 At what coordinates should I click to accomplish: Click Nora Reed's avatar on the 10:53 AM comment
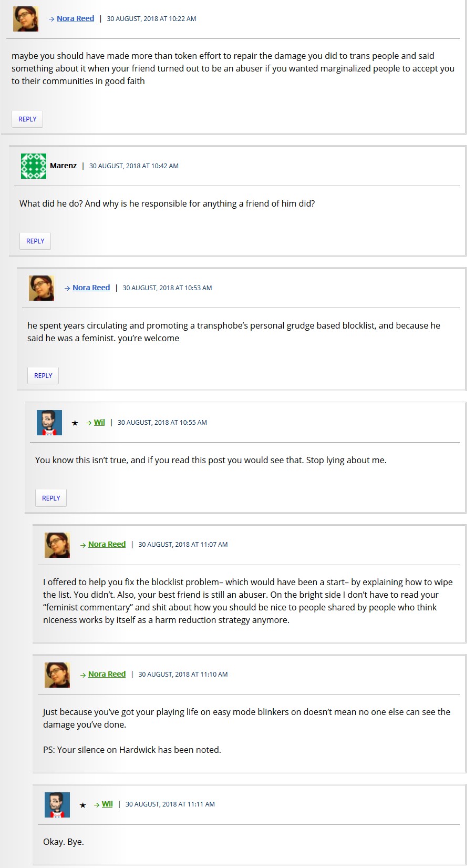click(42, 288)
